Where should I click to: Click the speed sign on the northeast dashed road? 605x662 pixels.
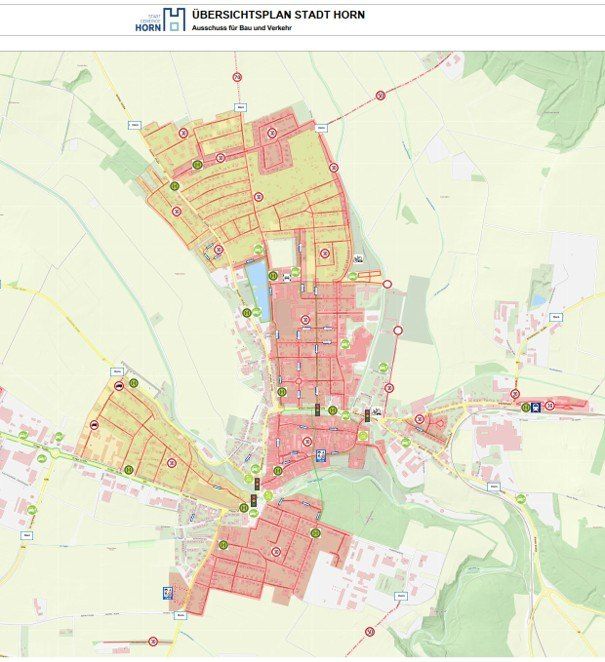[x=380, y=95]
